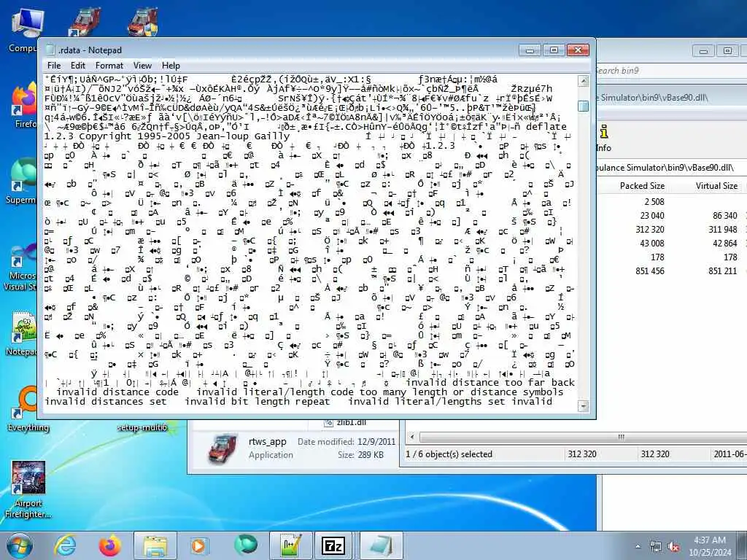Click the Notepad title bar document icon
The height and width of the screenshot is (560, 747).
(50, 50)
